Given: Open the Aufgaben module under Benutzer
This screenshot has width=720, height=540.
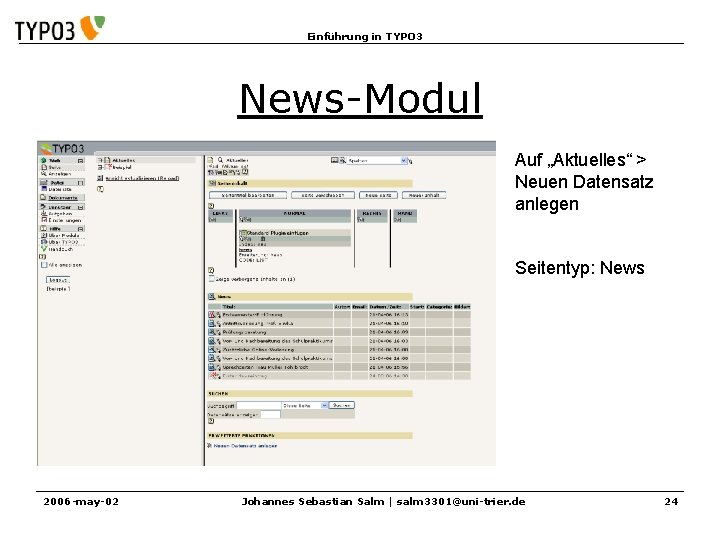Looking at the screenshot, I should (x=61, y=214).
